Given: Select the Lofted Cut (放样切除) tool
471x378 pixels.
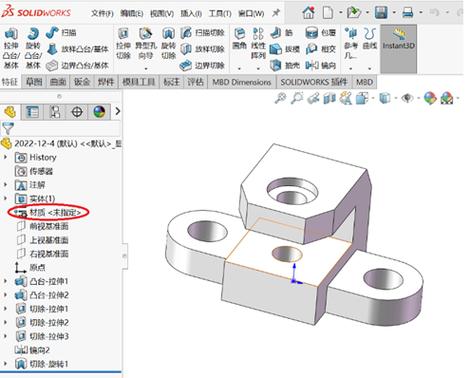Looking at the screenshot, I should pyautogui.click(x=202, y=49).
